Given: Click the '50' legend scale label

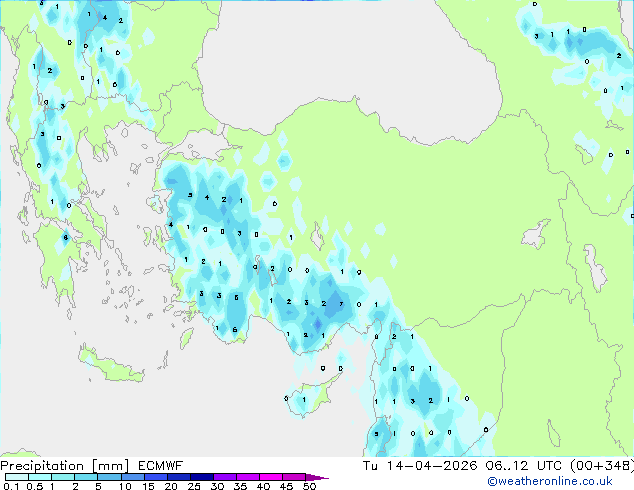Looking at the screenshot, I should tap(309, 486).
